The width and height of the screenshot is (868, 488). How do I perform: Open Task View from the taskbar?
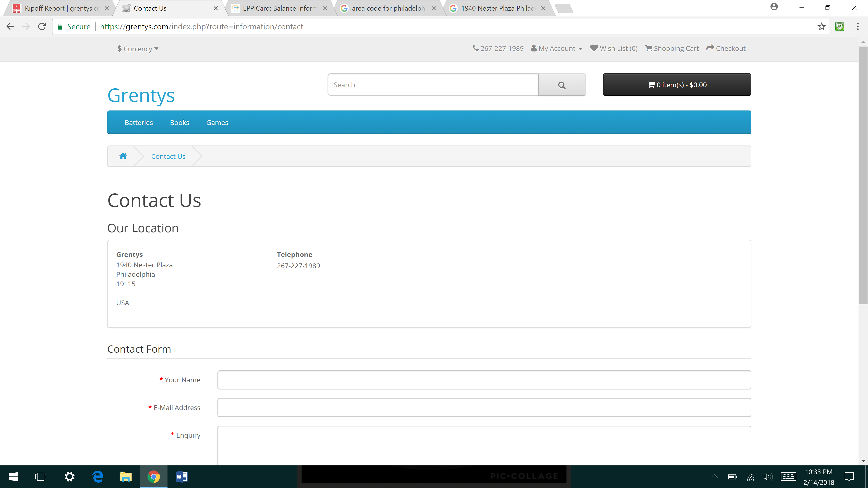[x=41, y=476]
